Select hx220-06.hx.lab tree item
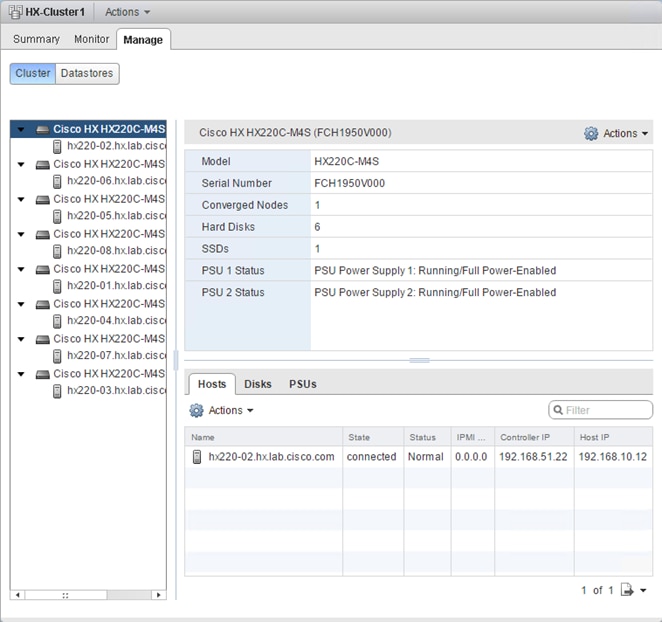The height and width of the screenshot is (622, 662). pos(117,181)
